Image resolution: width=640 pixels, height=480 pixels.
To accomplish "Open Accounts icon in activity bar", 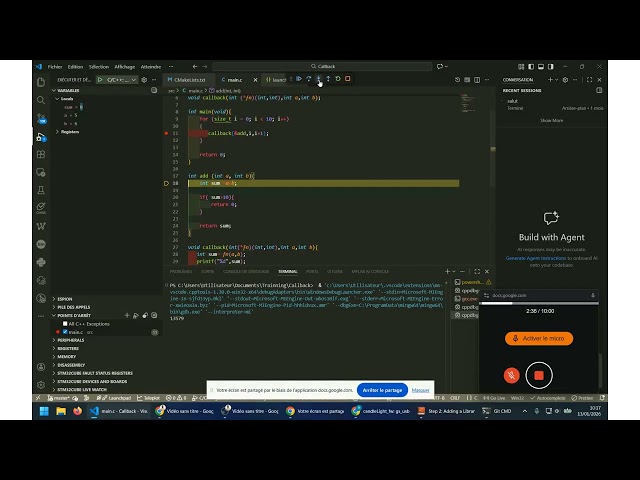I will click(x=41, y=367).
